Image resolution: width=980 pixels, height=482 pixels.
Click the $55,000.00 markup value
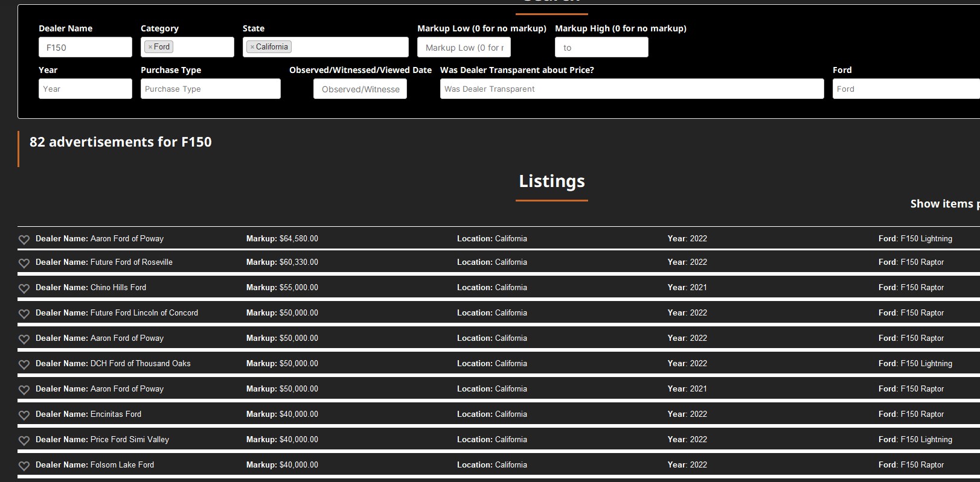299,288
